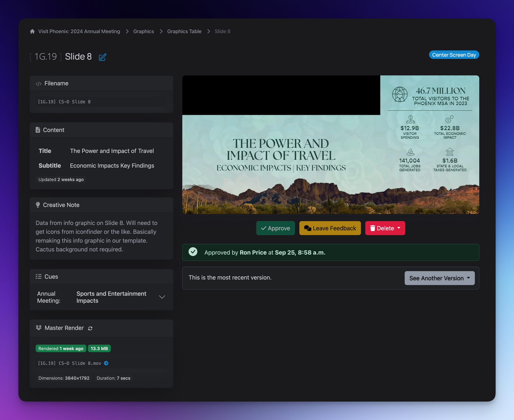The height and width of the screenshot is (420, 514).
Task: Open the Graphics Table breadcrumb link
Action: pos(184,31)
